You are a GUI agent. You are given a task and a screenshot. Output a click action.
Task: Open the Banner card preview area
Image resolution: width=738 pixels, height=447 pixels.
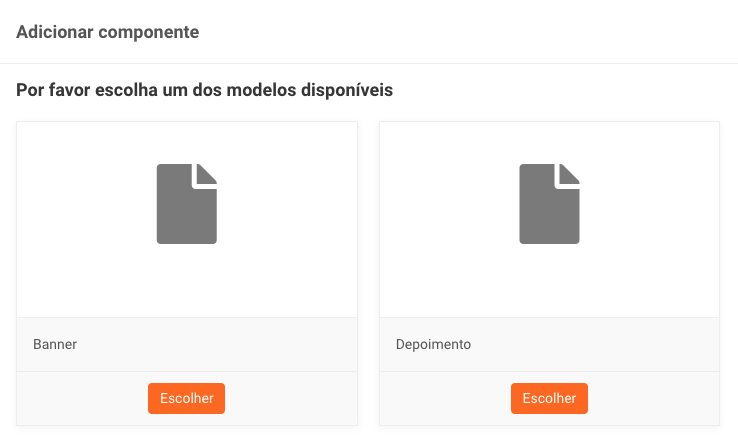pos(187,280)
